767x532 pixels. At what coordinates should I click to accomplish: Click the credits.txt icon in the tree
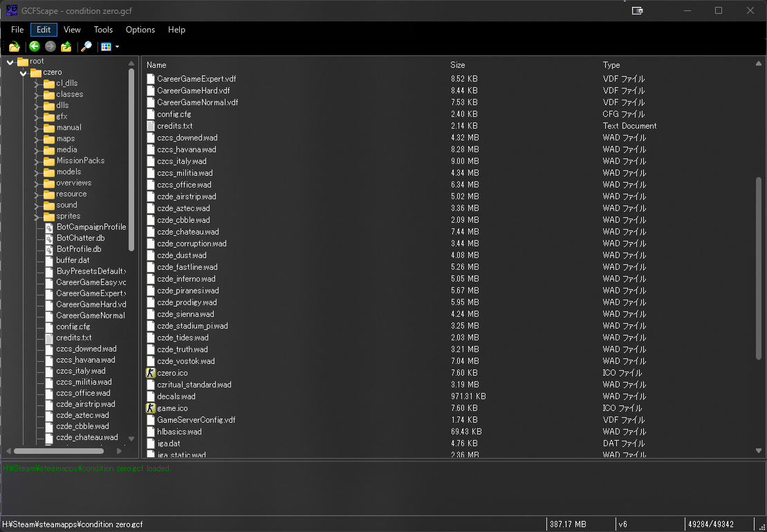(49, 338)
